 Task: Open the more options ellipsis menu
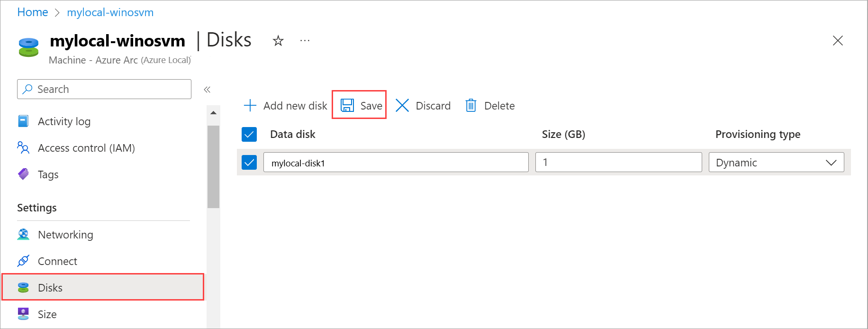[x=305, y=41]
